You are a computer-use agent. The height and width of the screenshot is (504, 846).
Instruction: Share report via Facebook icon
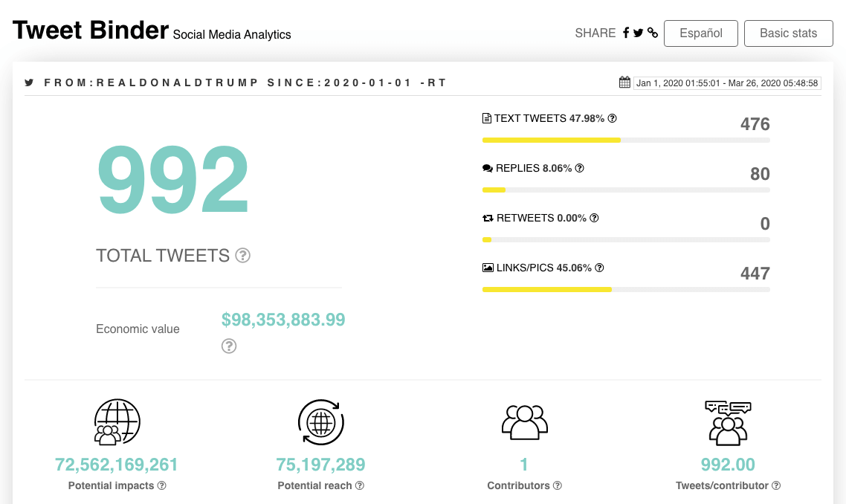click(626, 33)
